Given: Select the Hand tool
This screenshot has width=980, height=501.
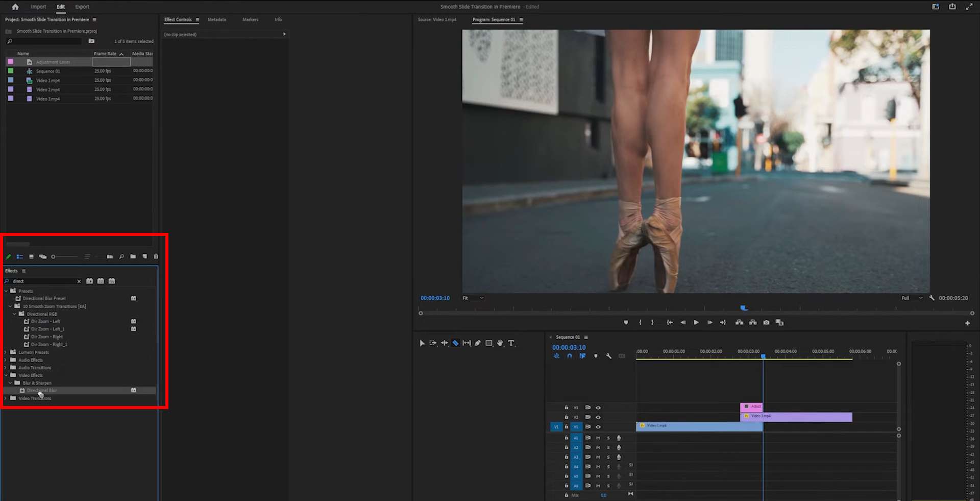Looking at the screenshot, I should coord(500,343).
